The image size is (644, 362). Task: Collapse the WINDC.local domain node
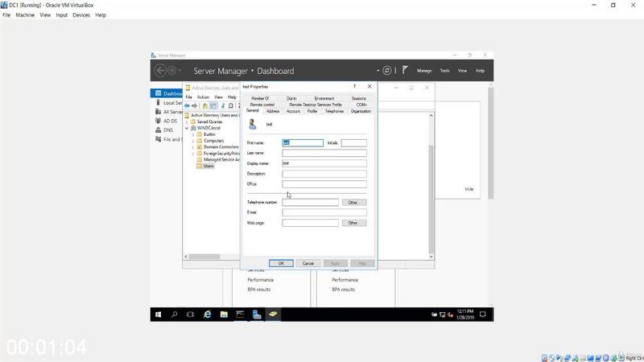[187, 128]
